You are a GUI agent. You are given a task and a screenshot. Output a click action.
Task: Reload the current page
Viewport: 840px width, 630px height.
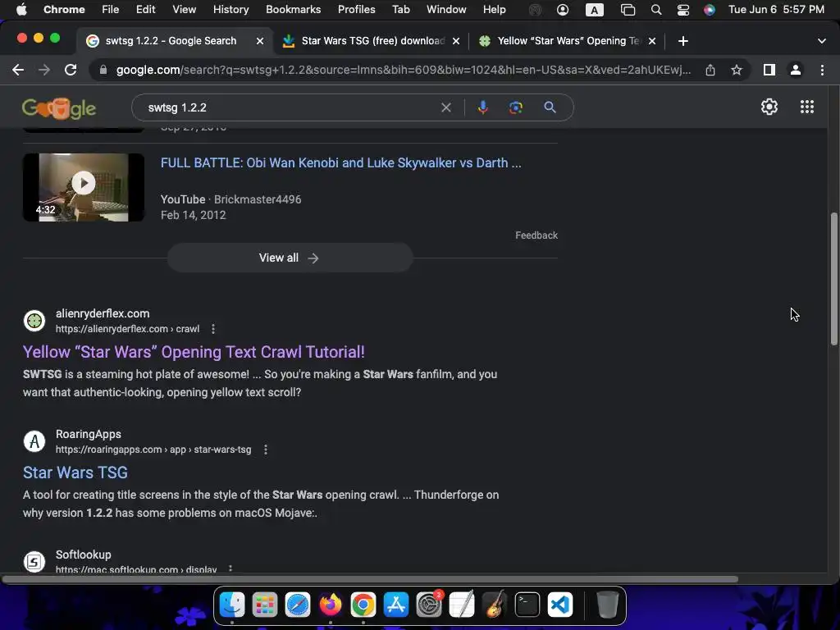71,70
